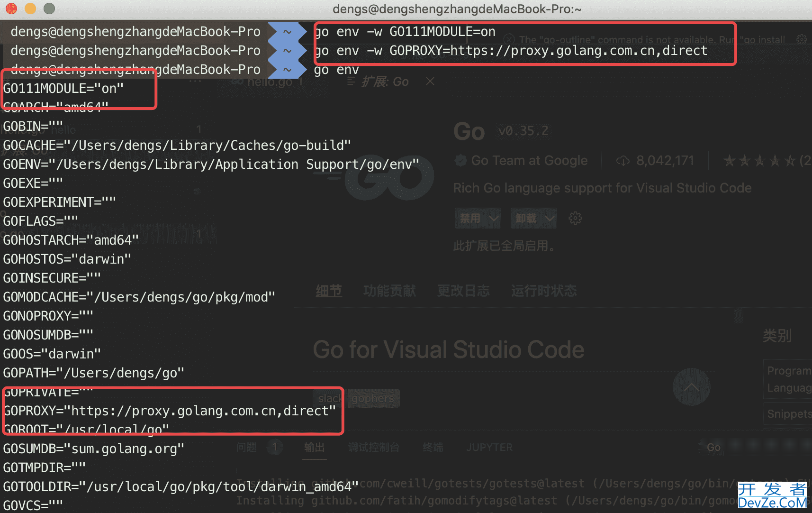Open the 输出 panel tab in VS Code
Viewport: 812px width, 513px height.
click(x=315, y=447)
